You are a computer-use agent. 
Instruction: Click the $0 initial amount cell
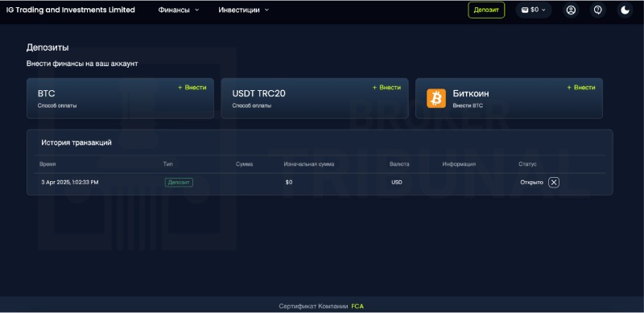[289, 183]
